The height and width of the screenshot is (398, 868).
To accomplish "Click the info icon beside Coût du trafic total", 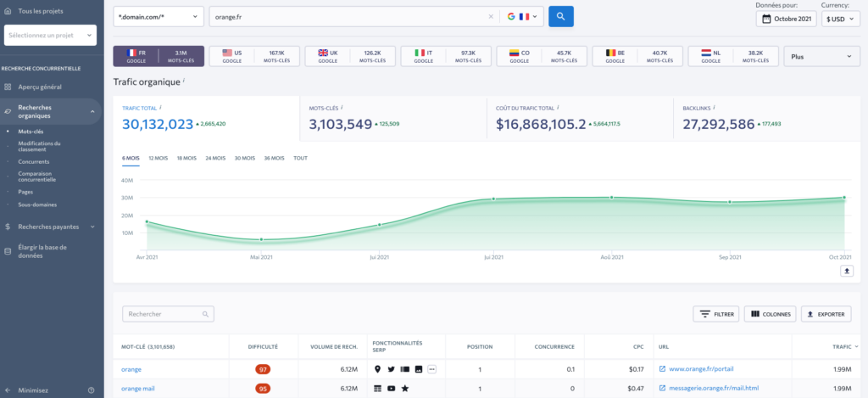I will pos(558,108).
